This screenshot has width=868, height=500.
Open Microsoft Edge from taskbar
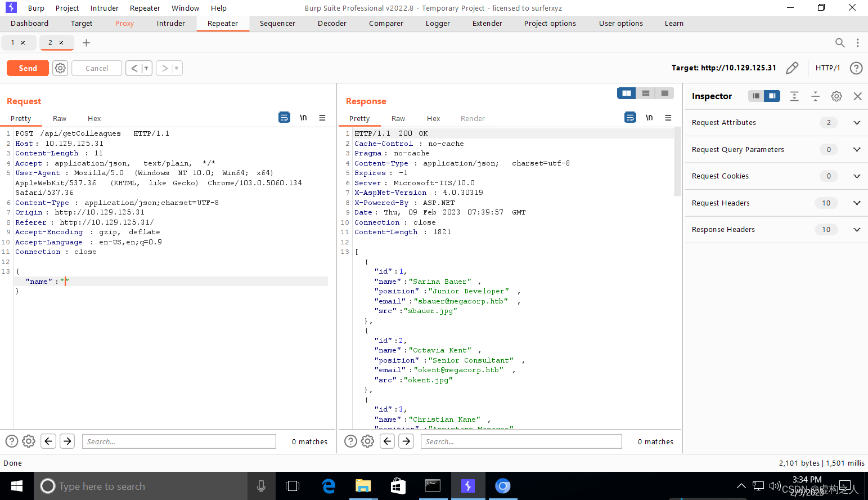[x=329, y=486]
